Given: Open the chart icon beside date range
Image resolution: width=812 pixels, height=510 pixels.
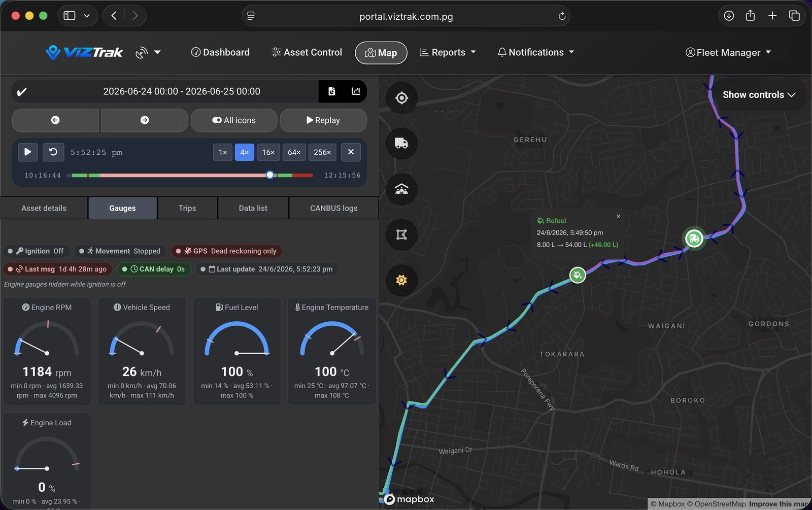Looking at the screenshot, I should click(356, 91).
